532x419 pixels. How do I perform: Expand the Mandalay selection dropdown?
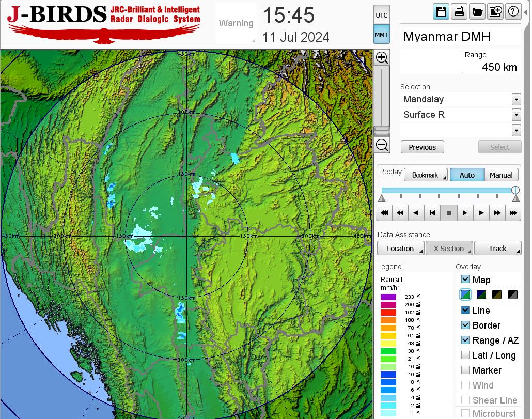[516, 99]
